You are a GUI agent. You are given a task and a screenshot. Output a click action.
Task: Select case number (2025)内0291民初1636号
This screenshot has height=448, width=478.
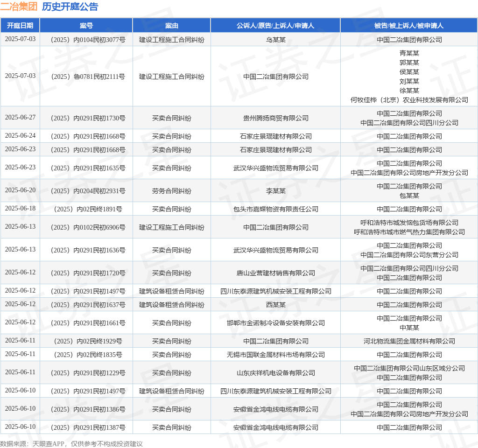pos(86,250)
